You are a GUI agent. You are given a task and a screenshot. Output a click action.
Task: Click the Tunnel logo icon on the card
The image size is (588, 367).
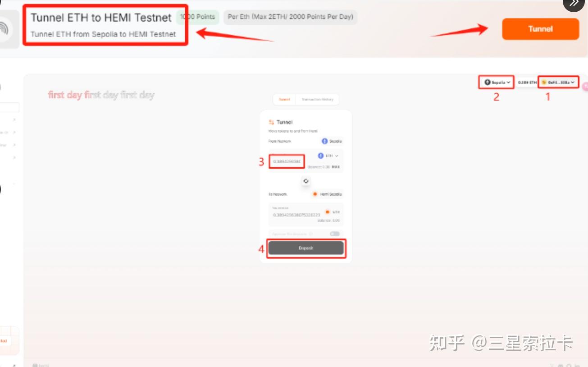(x=271, y=121)
